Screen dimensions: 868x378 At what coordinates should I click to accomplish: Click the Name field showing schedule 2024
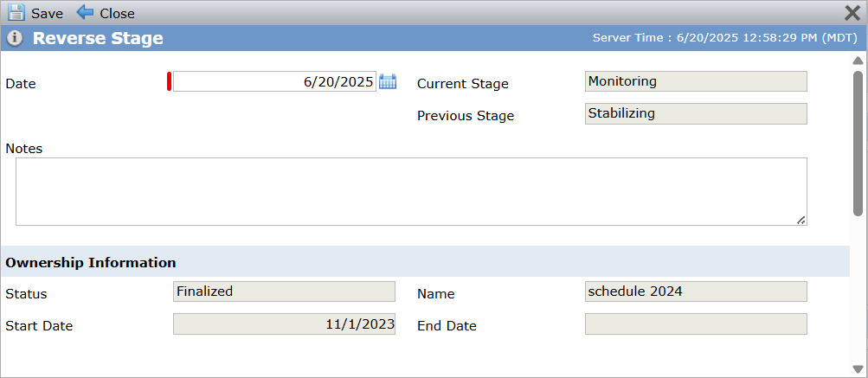coord(696,292)
